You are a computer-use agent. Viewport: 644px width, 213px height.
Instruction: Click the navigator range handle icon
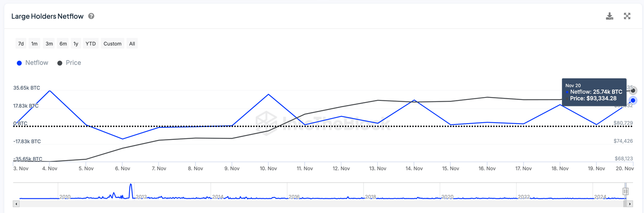625,192
